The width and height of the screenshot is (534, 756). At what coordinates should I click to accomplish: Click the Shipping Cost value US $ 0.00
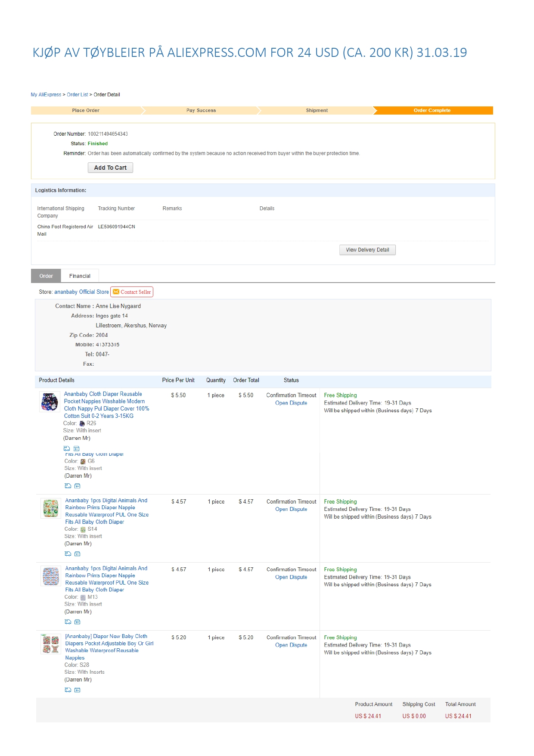(414, 716)
